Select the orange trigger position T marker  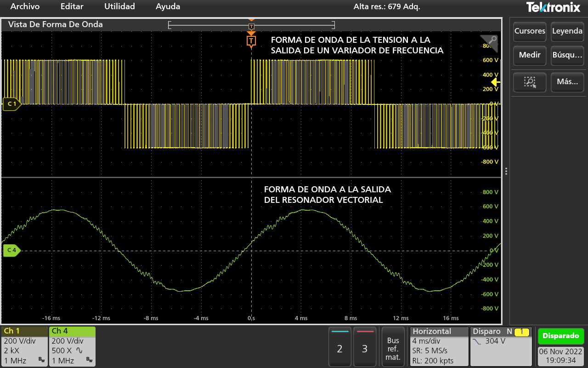click(x=251, y=41)
